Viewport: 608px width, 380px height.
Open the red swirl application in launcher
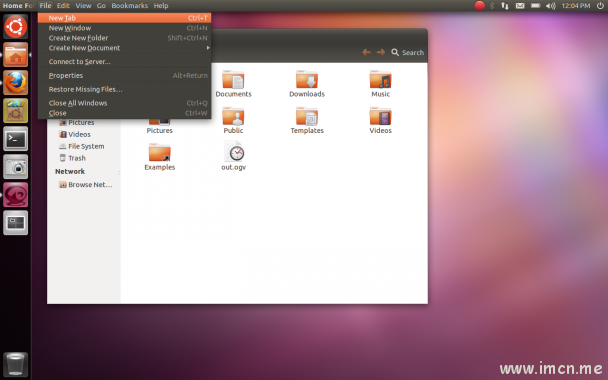(x=16, y=195)
